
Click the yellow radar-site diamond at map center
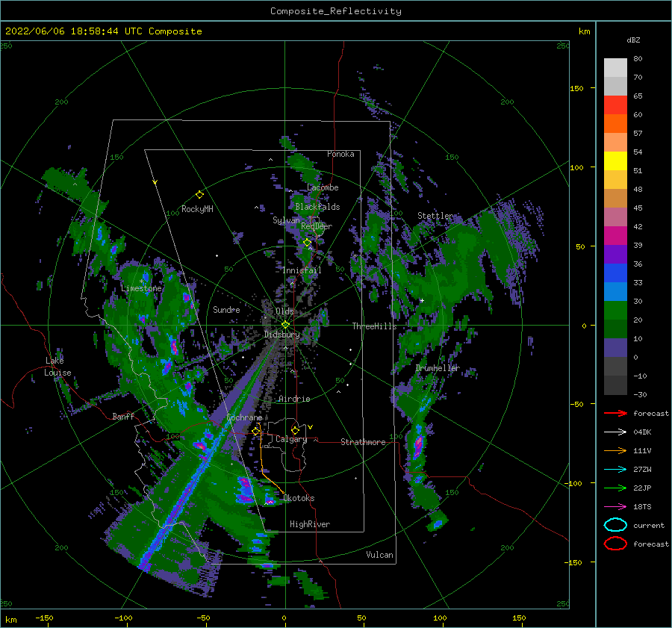tap(285, 325)
